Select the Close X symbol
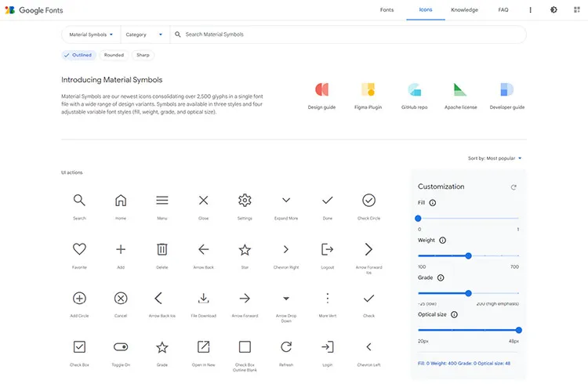The width and height of the screenshot is (588, 384). (x=204, y=201)
